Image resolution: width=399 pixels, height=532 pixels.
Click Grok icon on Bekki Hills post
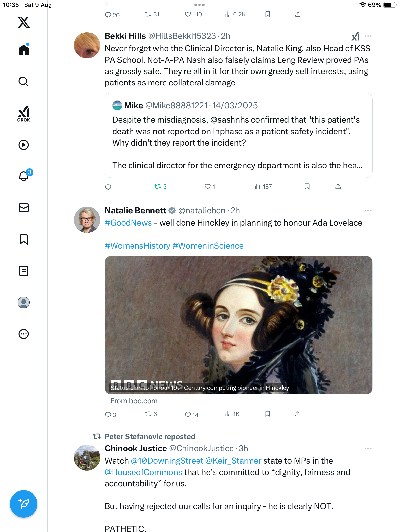tap(355, 36)
